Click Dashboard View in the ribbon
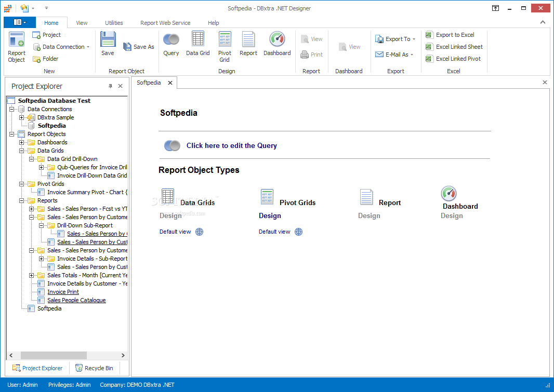554x392 pixels. click(349, 47)
